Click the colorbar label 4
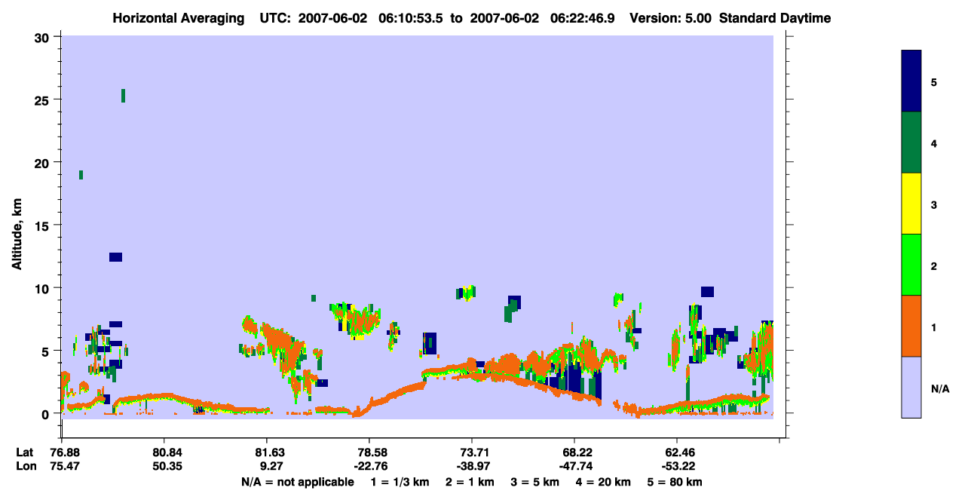Viewport: 980px width, 503px height. pyautogui.click(x=933, y=143)
